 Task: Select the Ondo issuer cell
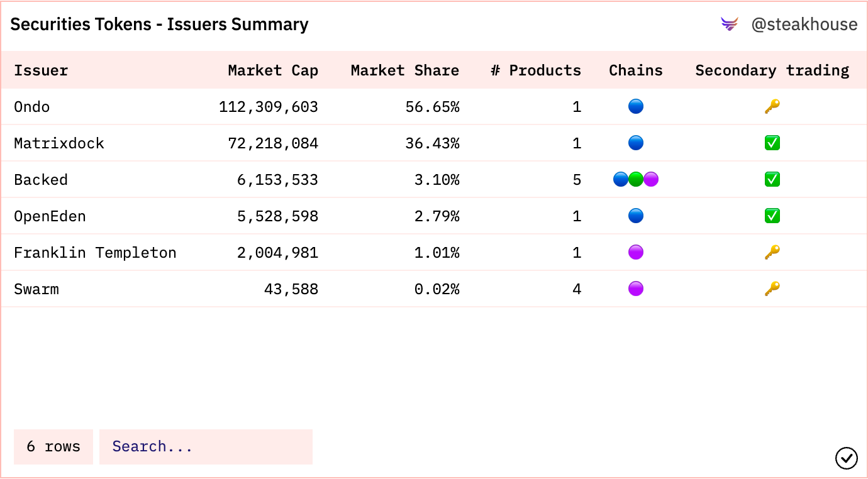pos(32,107)
